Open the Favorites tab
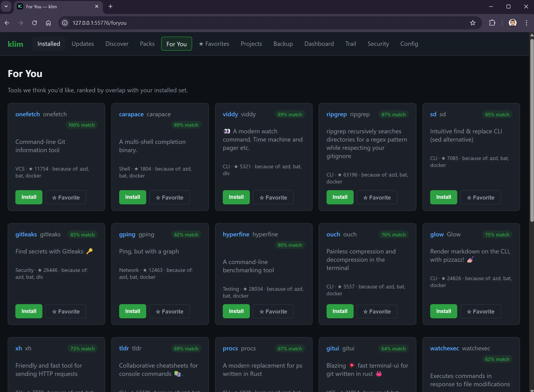The width and height of the screenshot is (534, 392). [214, 44]
